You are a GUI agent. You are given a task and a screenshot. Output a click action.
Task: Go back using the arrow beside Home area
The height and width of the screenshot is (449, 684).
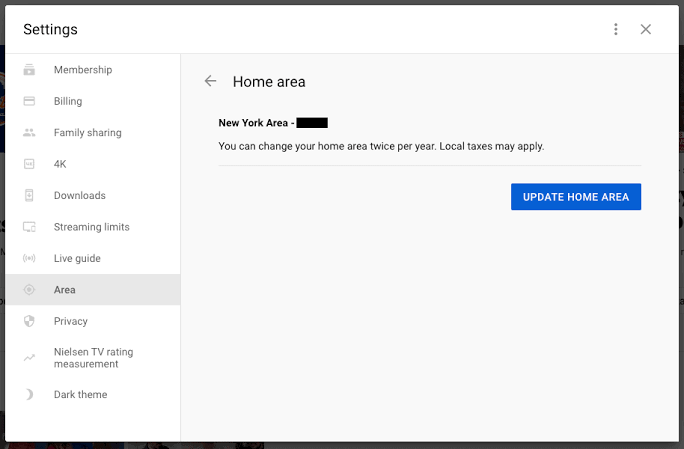point(211,81)
